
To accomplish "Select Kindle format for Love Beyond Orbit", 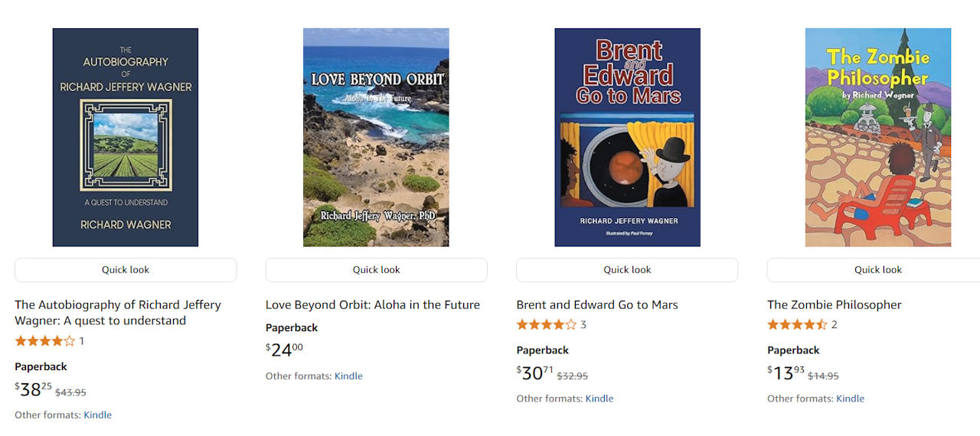I will [348, 376].
